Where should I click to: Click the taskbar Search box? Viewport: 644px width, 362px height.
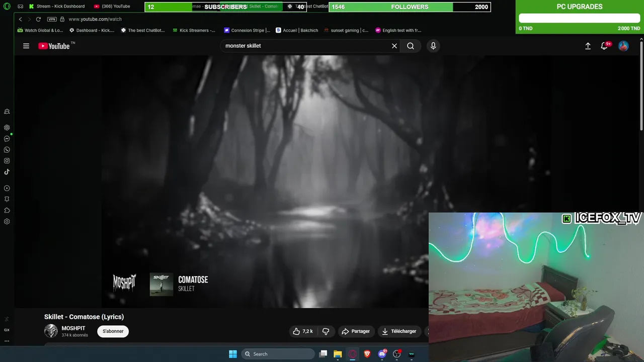click(278, 354)
